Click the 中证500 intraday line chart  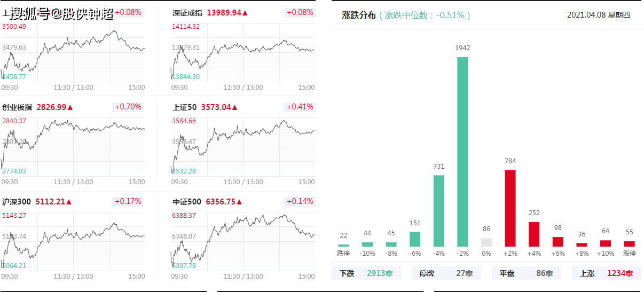coord(243,243)
